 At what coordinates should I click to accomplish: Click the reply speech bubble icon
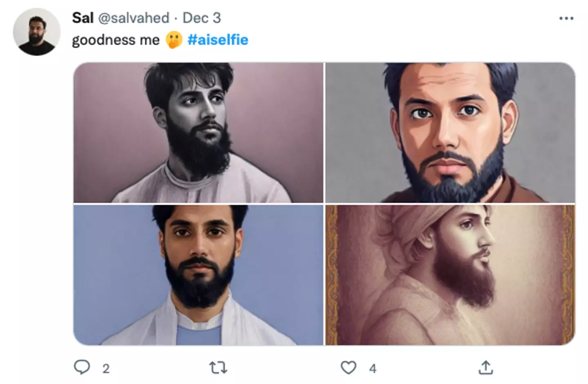coord(82,367)
